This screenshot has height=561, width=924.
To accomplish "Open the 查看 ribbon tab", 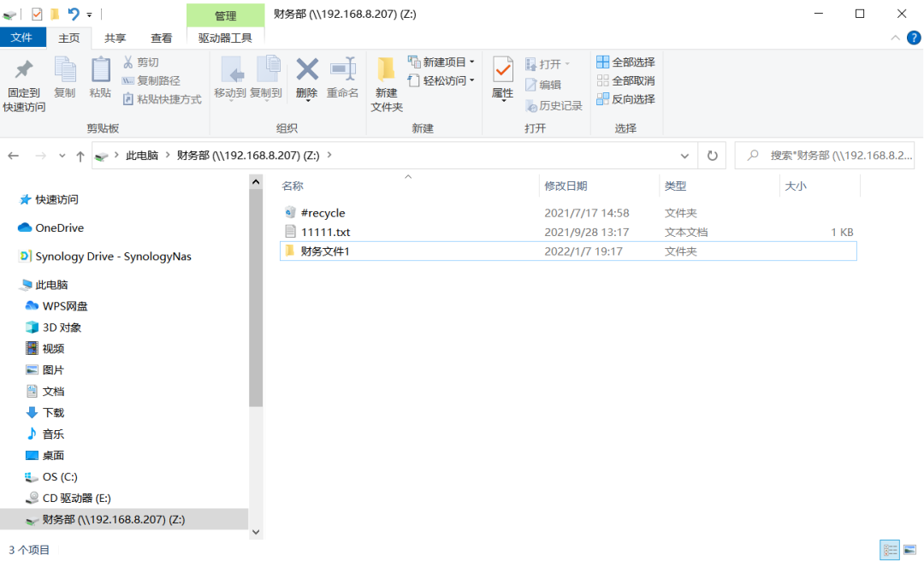I will (x=161, y=38).
